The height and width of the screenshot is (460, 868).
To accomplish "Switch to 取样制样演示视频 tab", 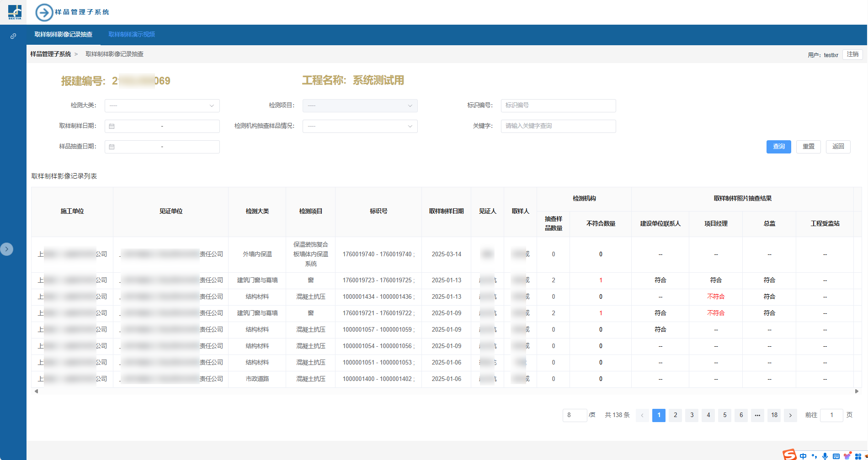I will click(132, 34).
